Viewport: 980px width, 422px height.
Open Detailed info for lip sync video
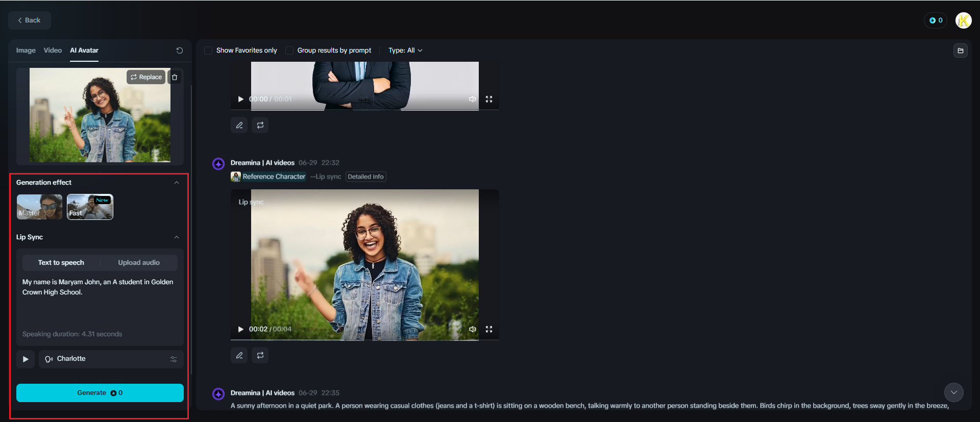(x=366, y=177)
